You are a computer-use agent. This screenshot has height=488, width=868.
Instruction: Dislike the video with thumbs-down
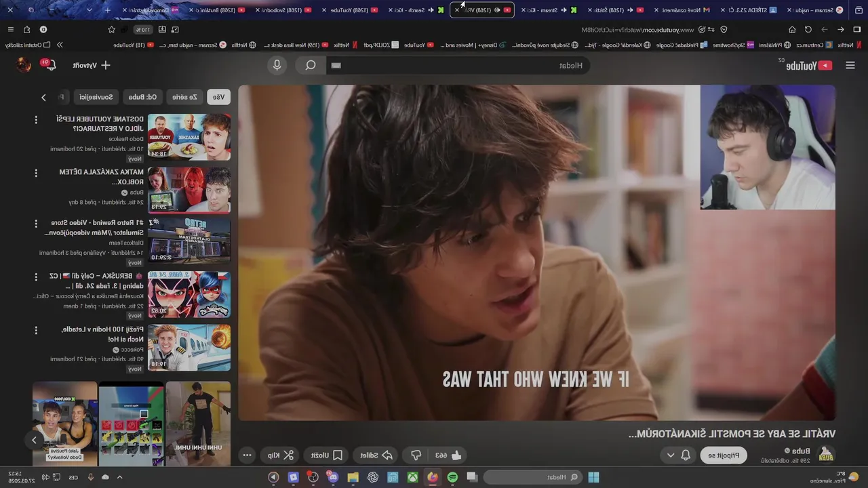tap(416, 455)
